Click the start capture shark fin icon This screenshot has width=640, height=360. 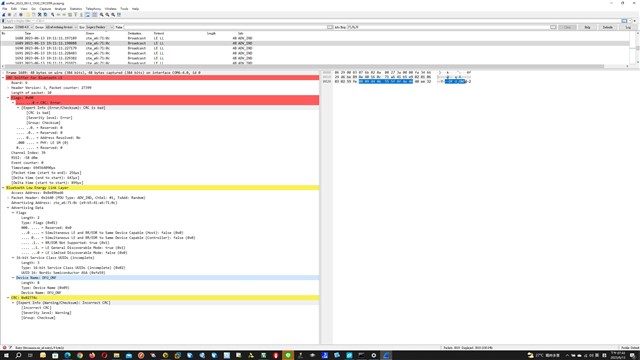pyautogui.click(x=4, y=15)
